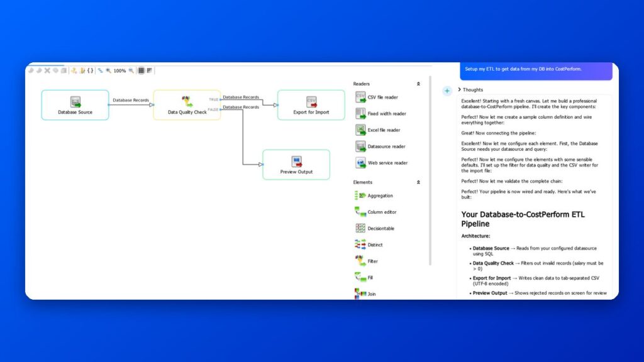Expand the Thoughts chevron in chat
The width and height of the screenshot is (644, 362).
click(460, 89)
